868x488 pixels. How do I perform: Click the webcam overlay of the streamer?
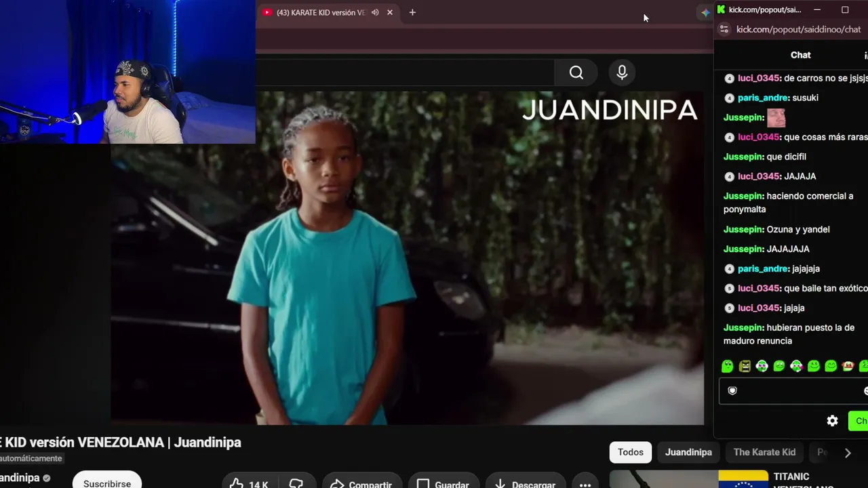pyautogui.click(x=127, y=72)
